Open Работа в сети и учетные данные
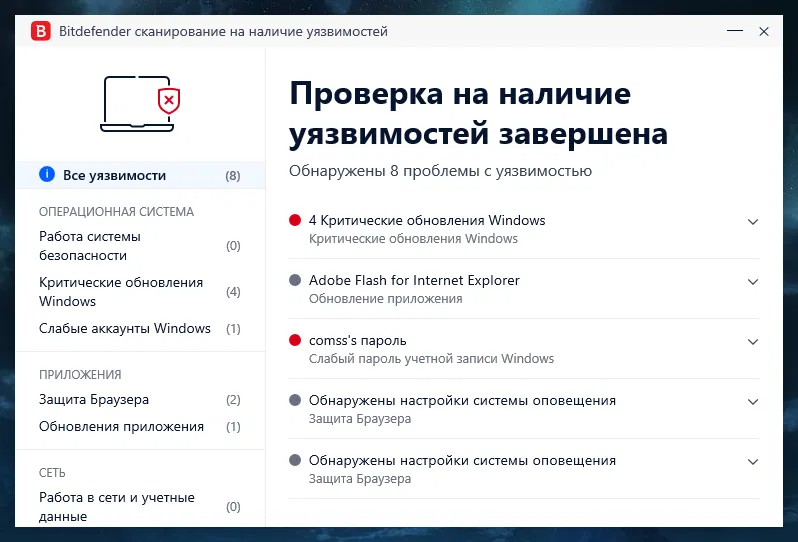Image resolution: width=798 pixels, height=542 pixels. click(140, 507)
